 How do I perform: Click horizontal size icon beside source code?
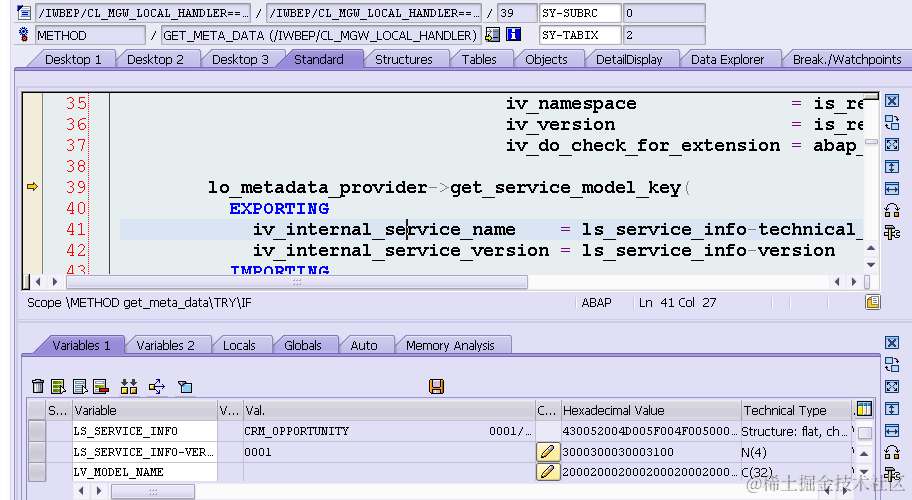(x=892, y=188)
